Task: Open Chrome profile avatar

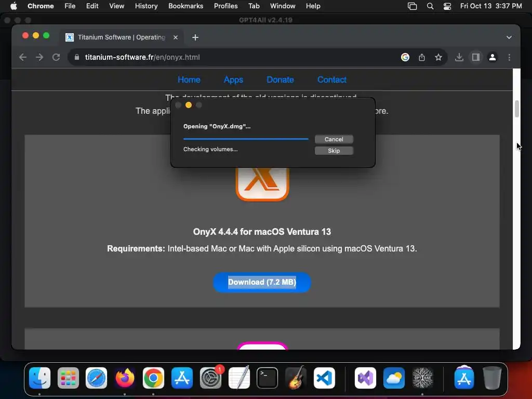Action: (x=493, y=57)
